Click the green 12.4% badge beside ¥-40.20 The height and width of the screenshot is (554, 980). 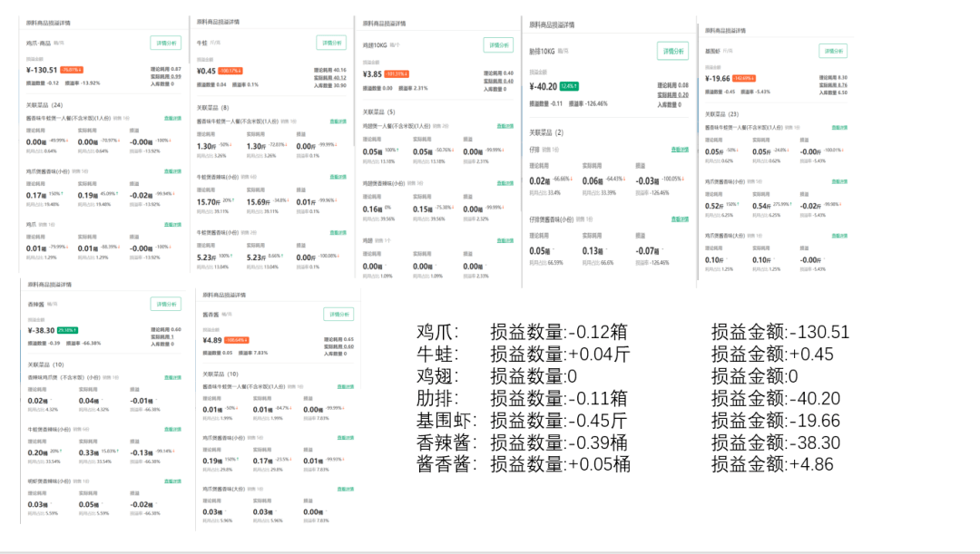point(568,86)
